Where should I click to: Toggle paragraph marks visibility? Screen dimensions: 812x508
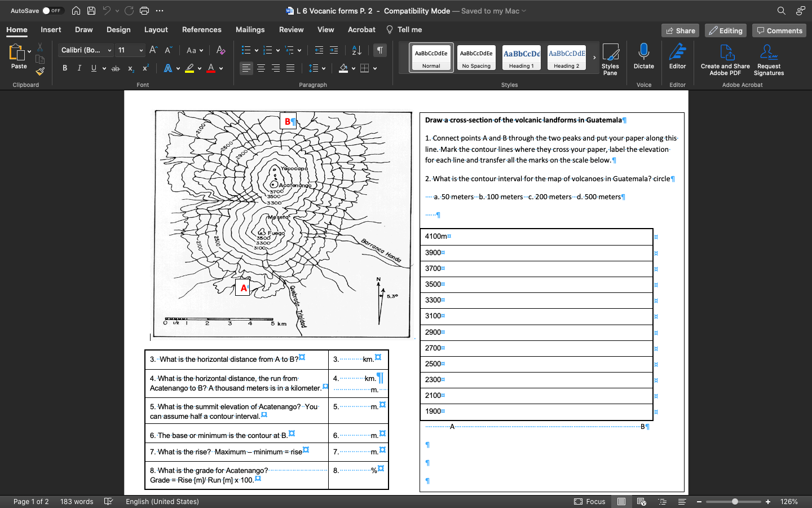[x=379, y=50]
